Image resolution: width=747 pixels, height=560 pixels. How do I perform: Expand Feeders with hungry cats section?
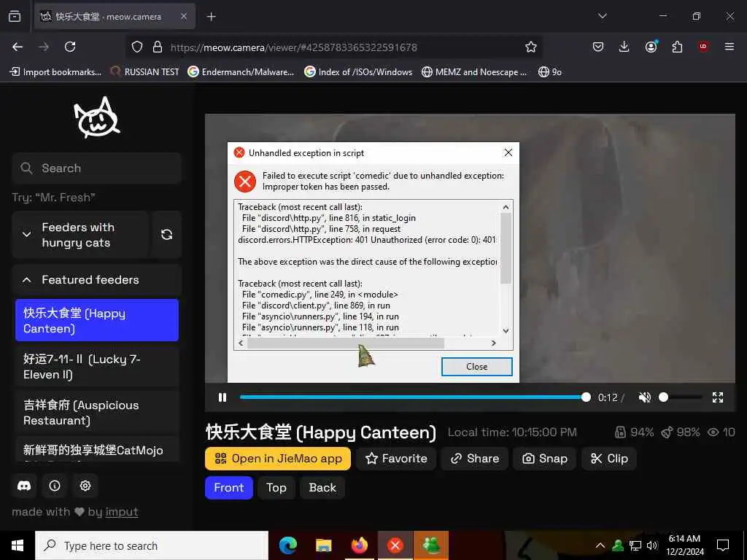[x=80, y=234]
